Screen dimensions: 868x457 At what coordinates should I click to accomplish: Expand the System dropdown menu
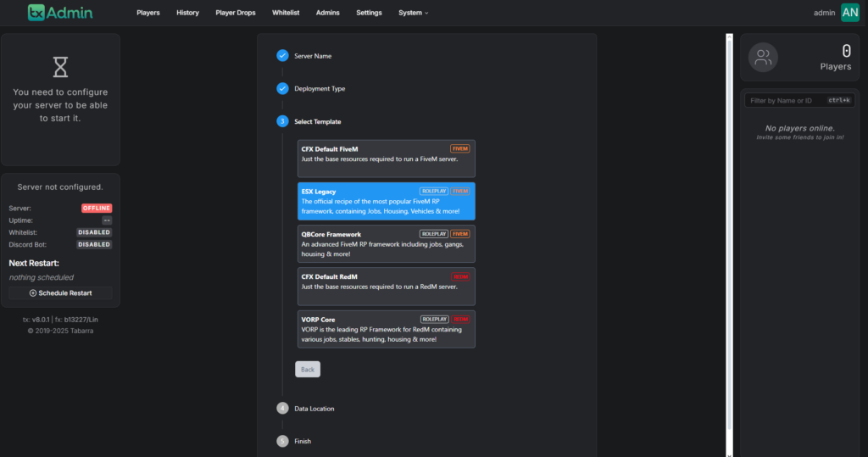click(413, 13)
